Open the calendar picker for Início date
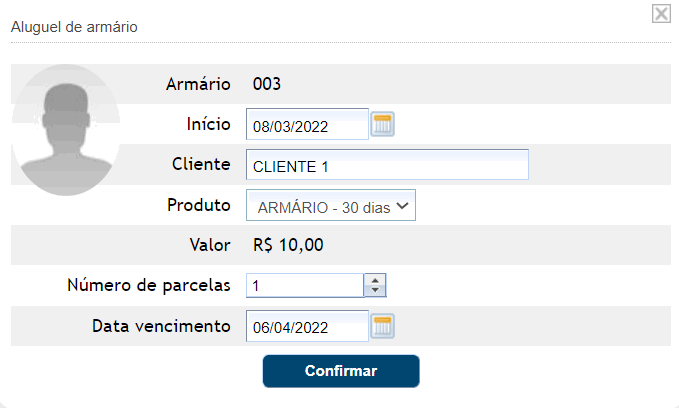The height and width of the screenshot is (408, 679). coord(384,125)
